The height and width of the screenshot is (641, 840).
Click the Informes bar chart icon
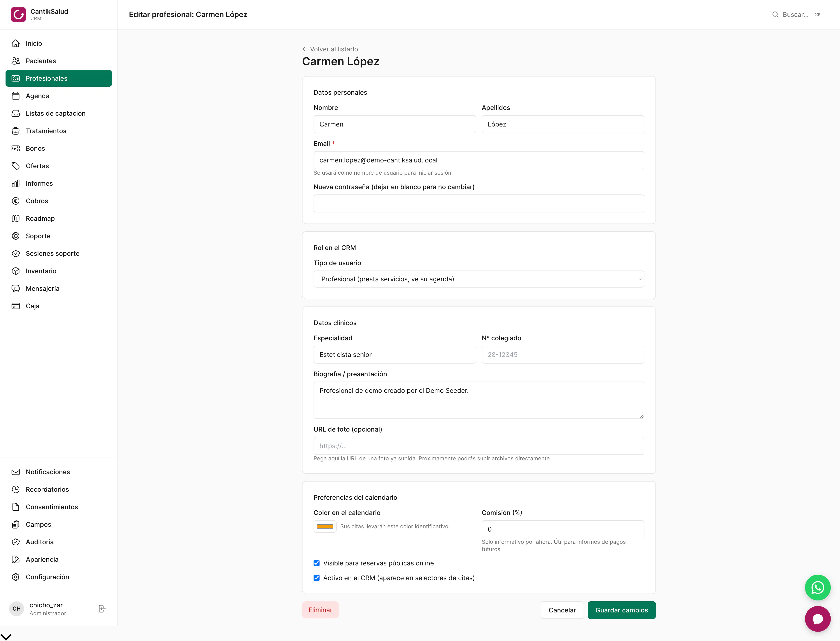(x=16, y=184)
